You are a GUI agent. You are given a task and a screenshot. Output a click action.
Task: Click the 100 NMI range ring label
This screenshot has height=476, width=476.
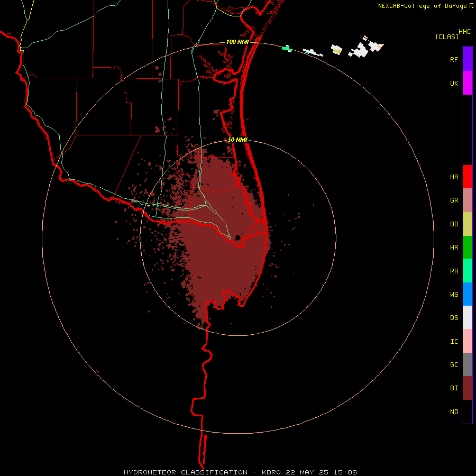click(237, 42)
